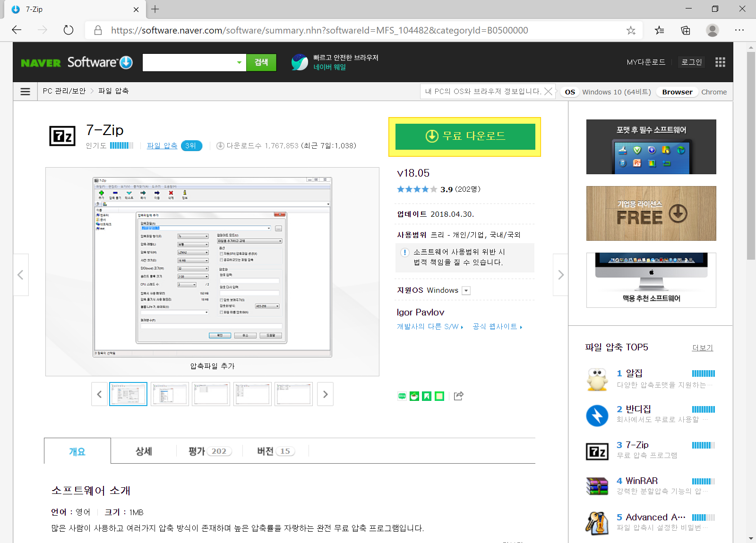Click the WinRAR stacked books icon
This screenshot has width=756, height=543.
597,486
